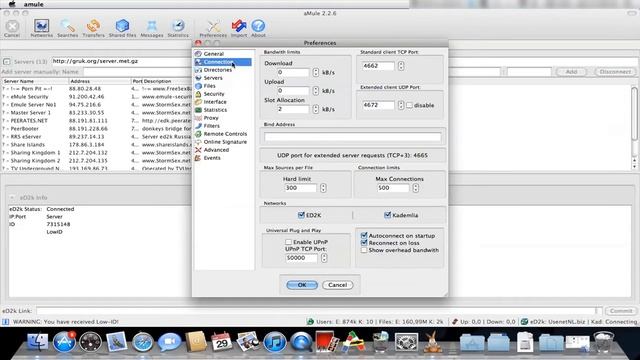Collapse the eD2k Info panel expander
The height and width of the screenshot is (360, 640).
[12, 198]
